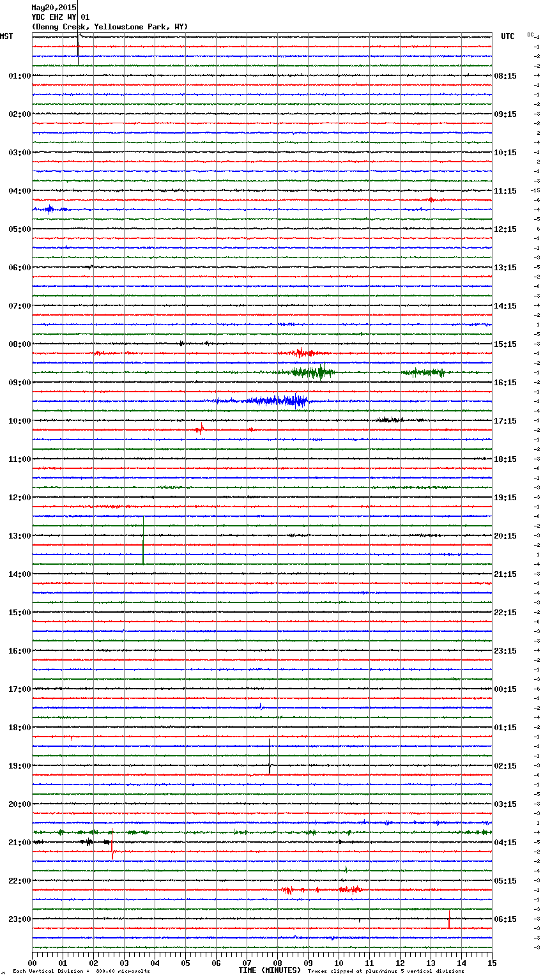Click the 22:15 UTC time label
Screen dimensions: 543x980
(505, 613)
